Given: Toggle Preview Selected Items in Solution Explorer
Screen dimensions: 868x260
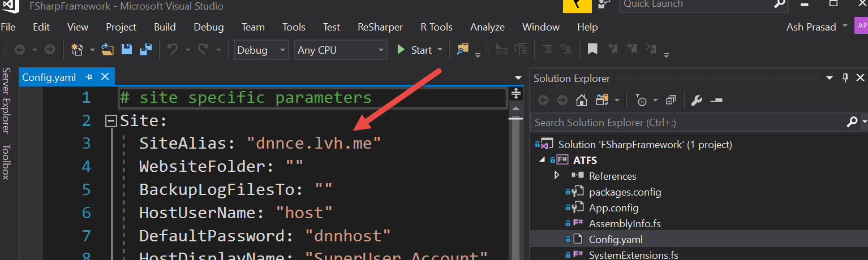Looking at the screenshot, I should [716, 101].
